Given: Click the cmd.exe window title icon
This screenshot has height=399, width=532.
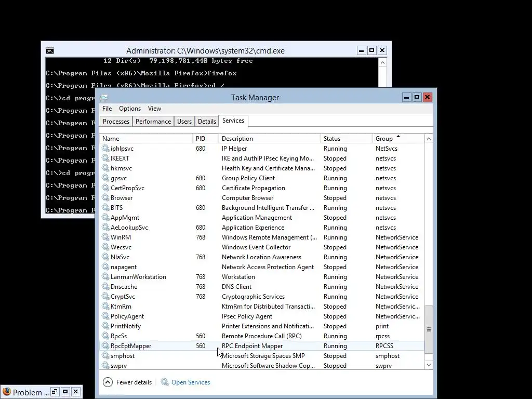Looking at the screenshot, I should pos(50,51).
